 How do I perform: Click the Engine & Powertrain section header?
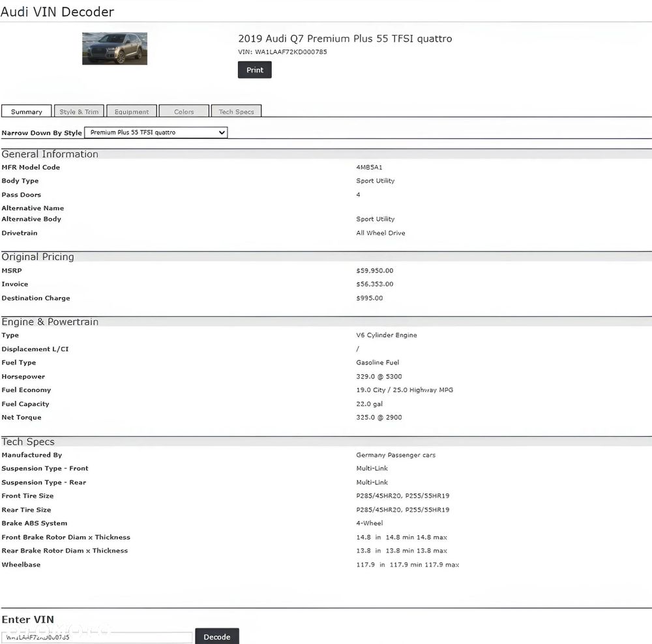pos(50,322)
